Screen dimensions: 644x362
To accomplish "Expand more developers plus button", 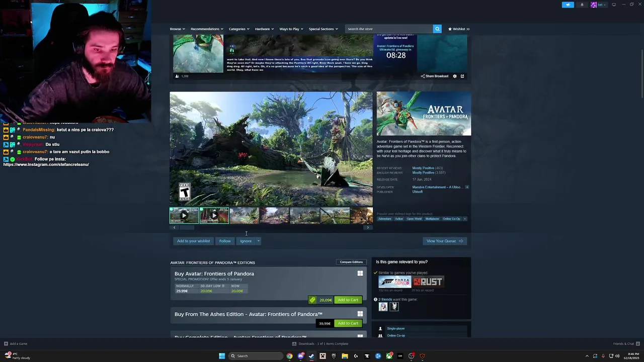I will click(x=467, y=187).
